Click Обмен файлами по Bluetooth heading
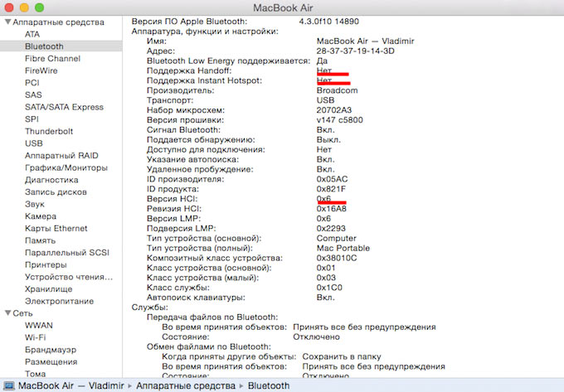 click(x=209, y=347)
